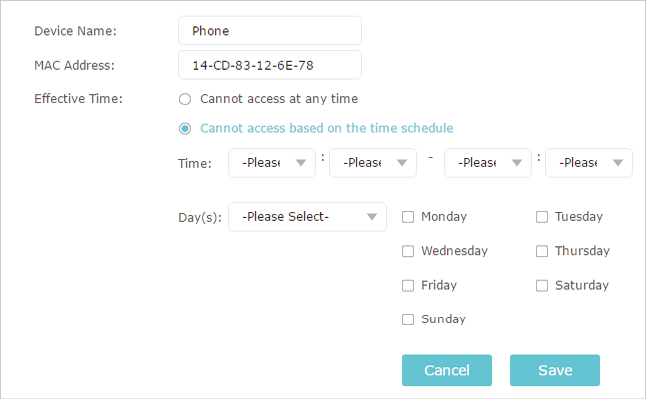Open the start hour dropdown
This screenshot has height=399, width=646.
[x=272, y=163]
